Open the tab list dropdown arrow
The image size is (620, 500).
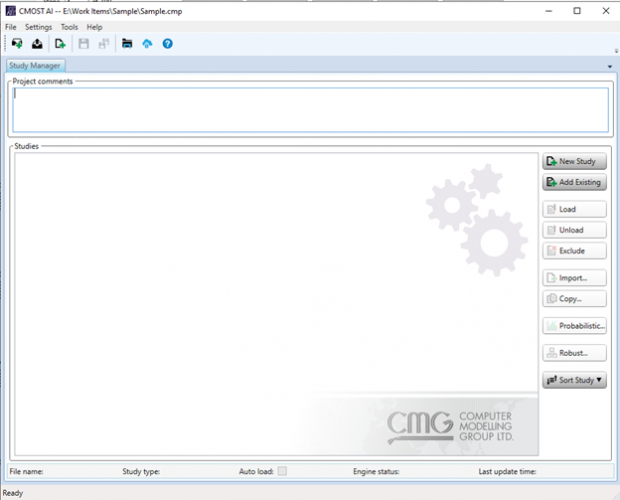coord(610,66)
